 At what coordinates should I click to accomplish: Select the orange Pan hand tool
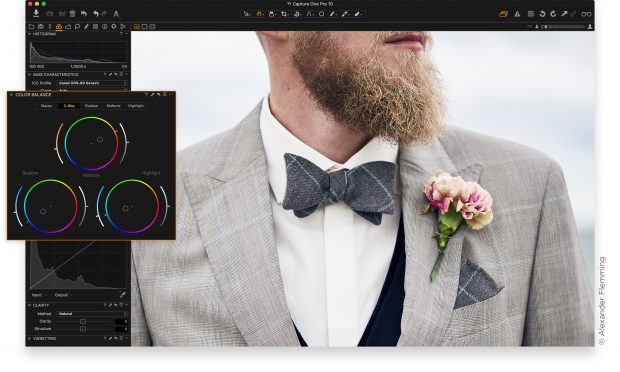coord(260,14)
